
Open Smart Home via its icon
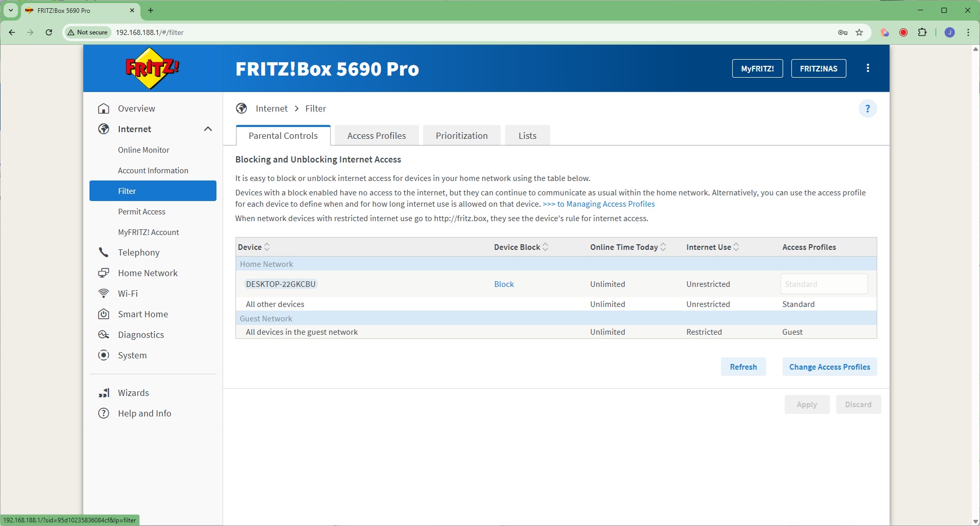pyautogui.click(x=104, y=314)
